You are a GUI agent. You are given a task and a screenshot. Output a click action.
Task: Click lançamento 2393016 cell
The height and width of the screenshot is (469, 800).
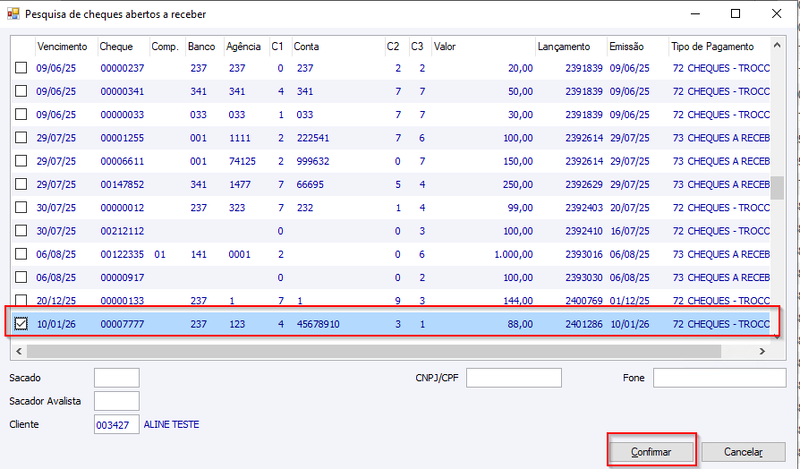coord(584,254)
